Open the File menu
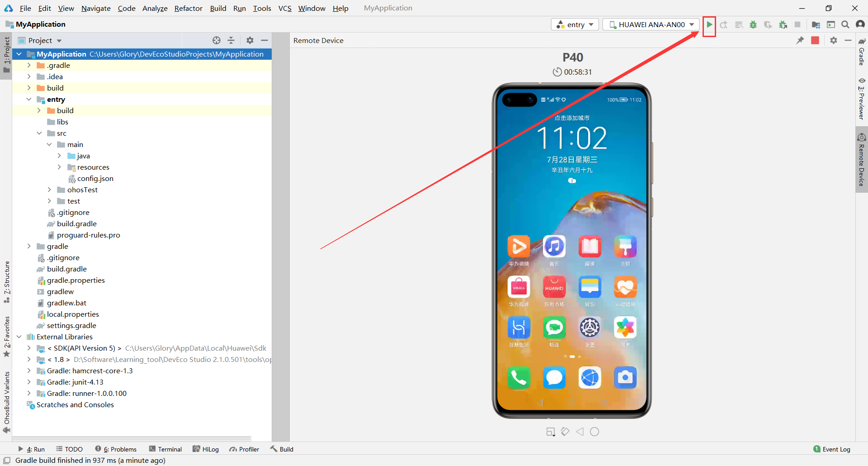Image resolution: width=868 pixels, height=466 pixels. tap(25, 8)
